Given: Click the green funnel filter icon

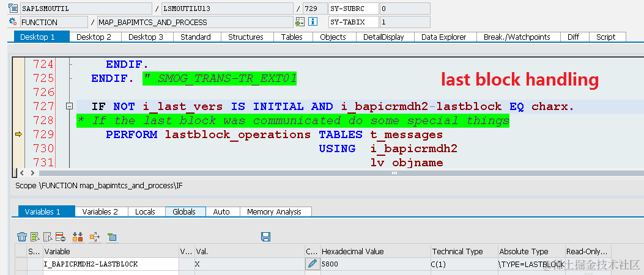Looking at the screenshot, I should pyautogui.click(x=112, y=237).
